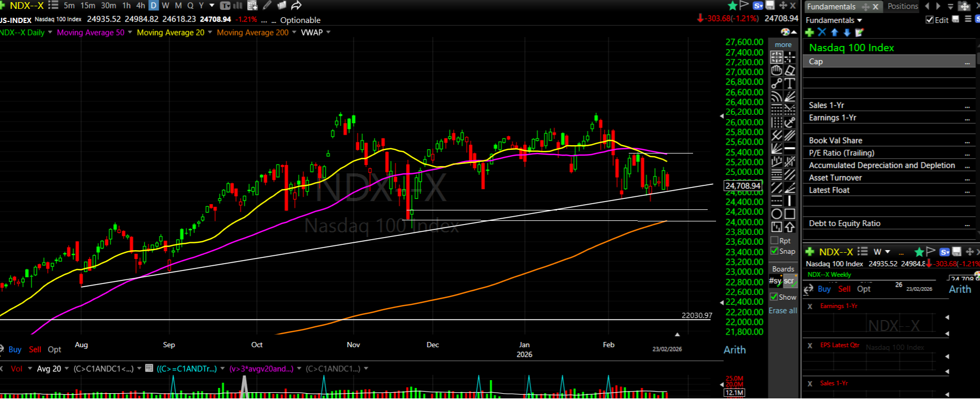This screenshot has height=401, width=980.
Task: Click the flag icon above the chart
Action: [x=744, y=6]
